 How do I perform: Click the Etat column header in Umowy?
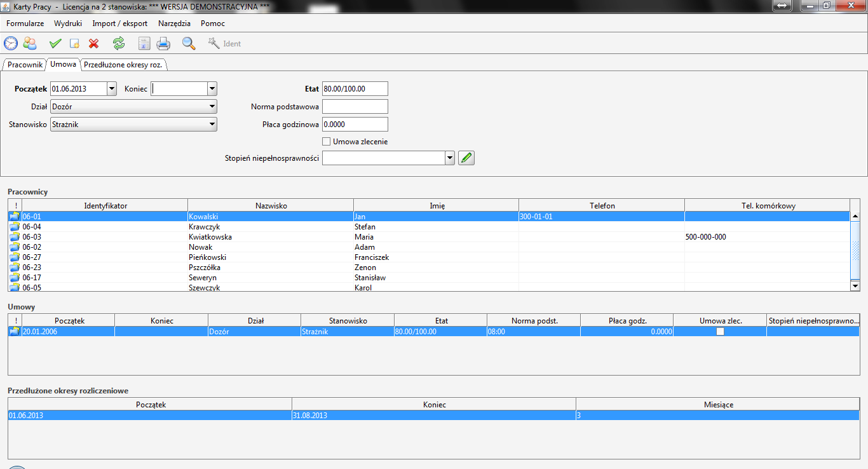[441, 321]
